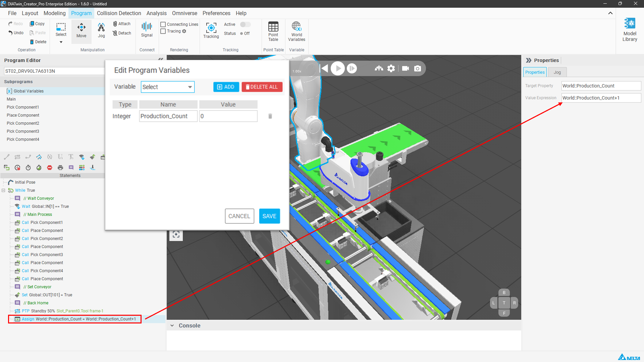Add a wait-for-signal statement
Screen dimensions: 644x362
82,157
